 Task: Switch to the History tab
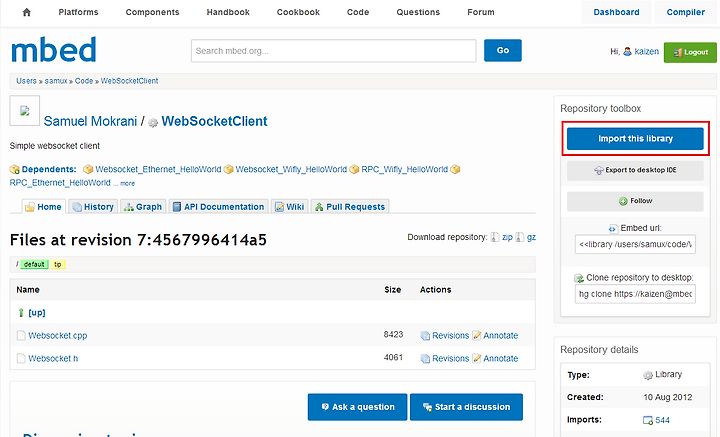(x=93, y=207)
